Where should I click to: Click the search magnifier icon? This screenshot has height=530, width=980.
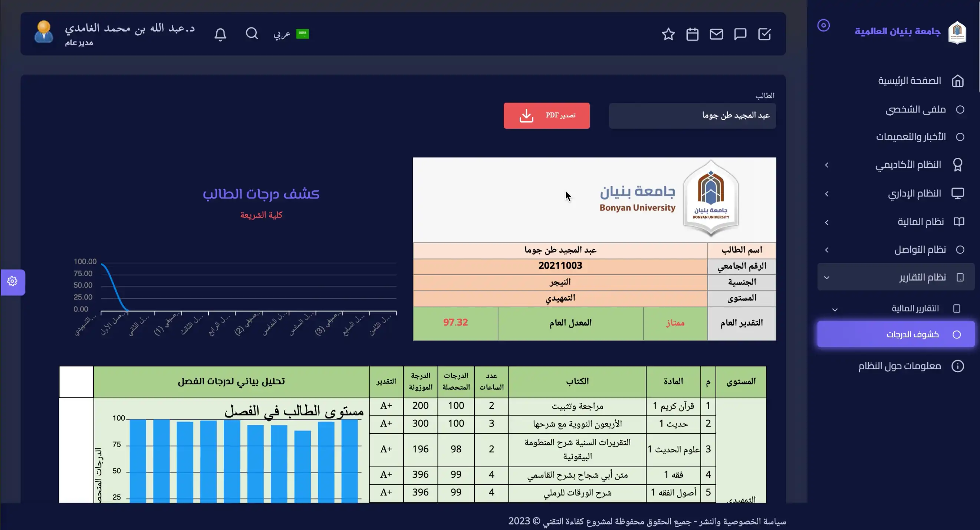[x=252, y=33]
